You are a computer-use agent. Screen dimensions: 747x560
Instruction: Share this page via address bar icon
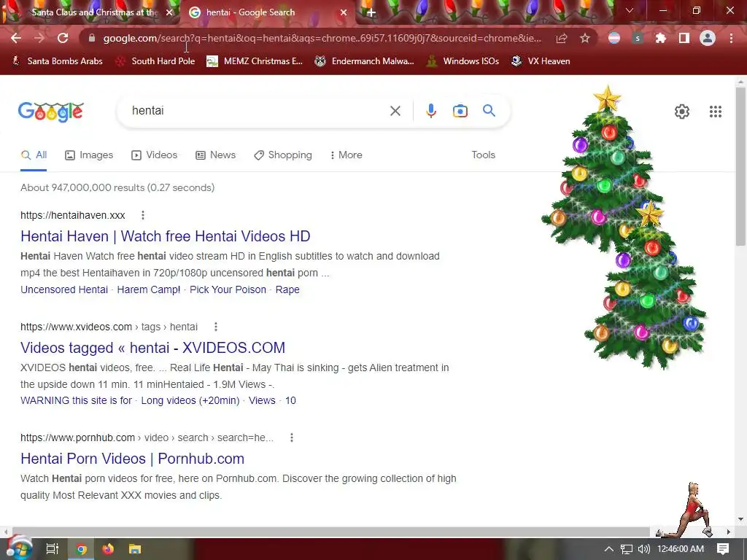pyautogui.click(x=562, y=38)
